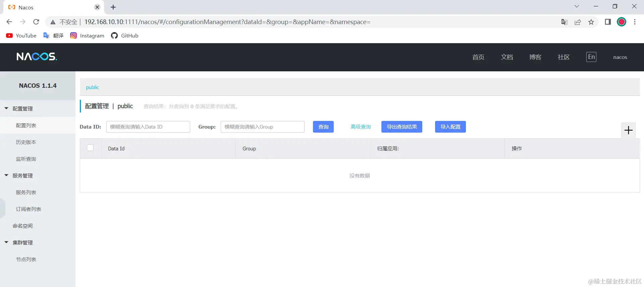The height and width of the screenshot is (287, 644).
Task: Bookmark this page with the star icon
Action: coord(591,22)
